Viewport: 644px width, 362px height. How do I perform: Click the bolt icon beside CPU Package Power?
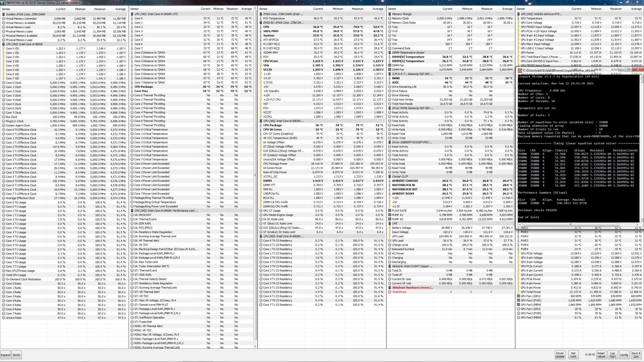pos(261,164)
